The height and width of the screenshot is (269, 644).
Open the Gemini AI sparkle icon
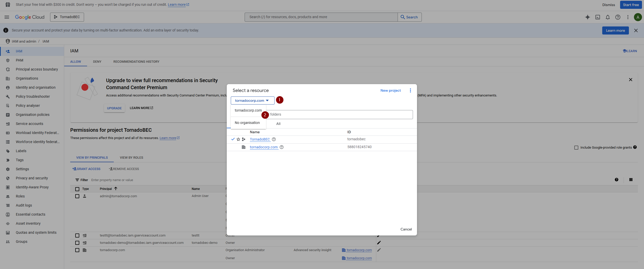click(x=587, y=17)
